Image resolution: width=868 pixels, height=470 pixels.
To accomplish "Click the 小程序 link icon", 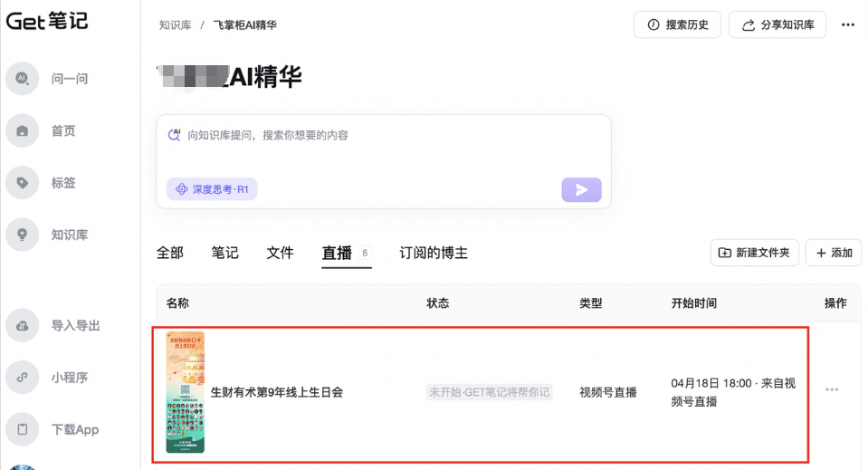I will [22, 378].
